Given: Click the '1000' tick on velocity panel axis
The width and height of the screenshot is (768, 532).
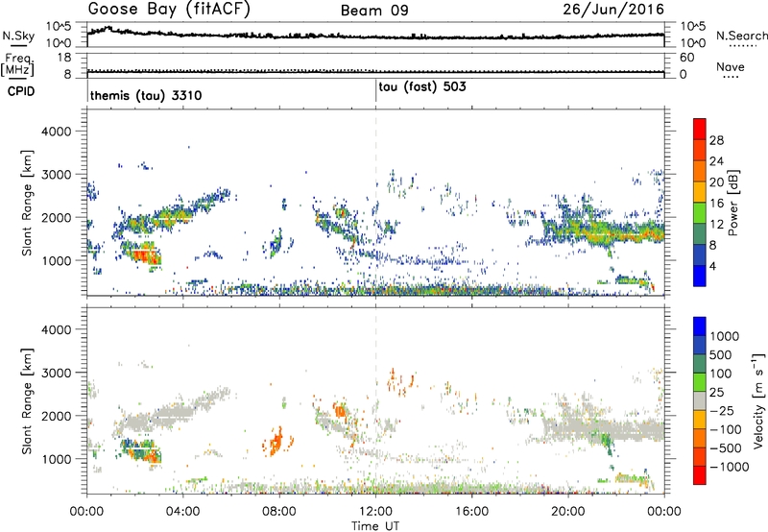Looking at the screenshot, I should click(56, 459).
